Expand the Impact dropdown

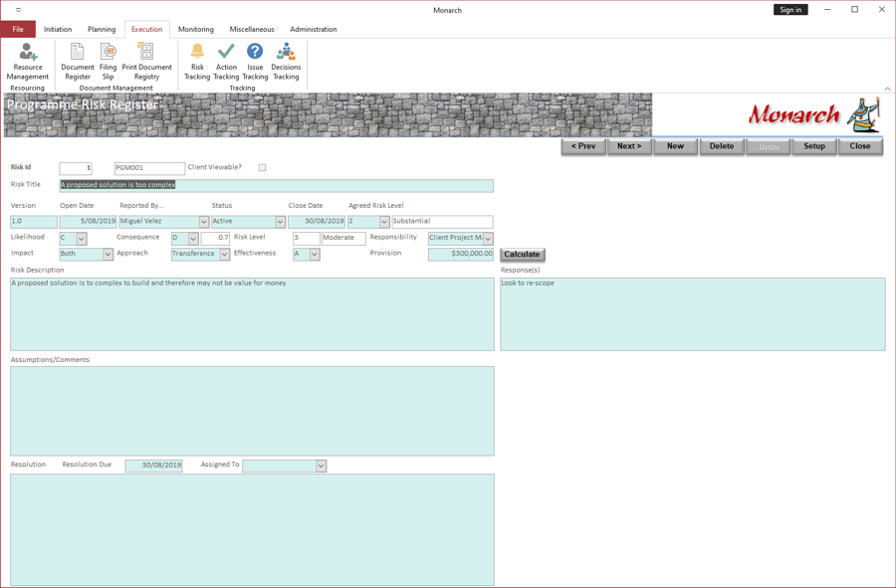pos(108,254)
